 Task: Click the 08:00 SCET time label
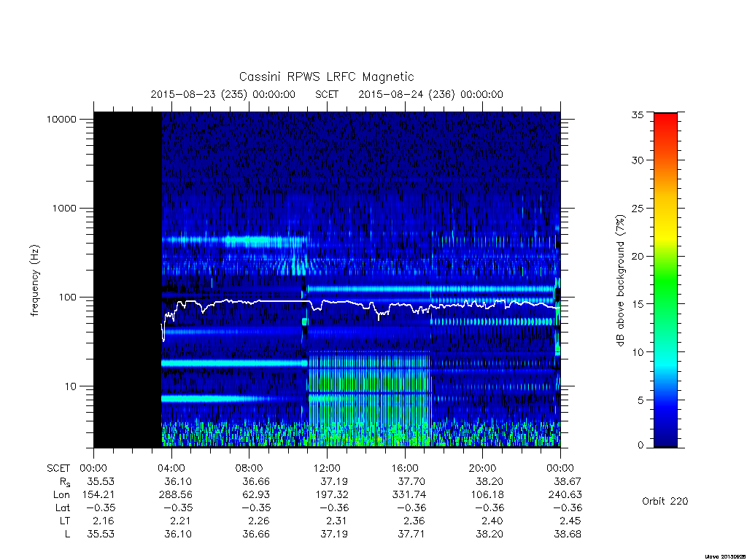[x=249, y=468]
